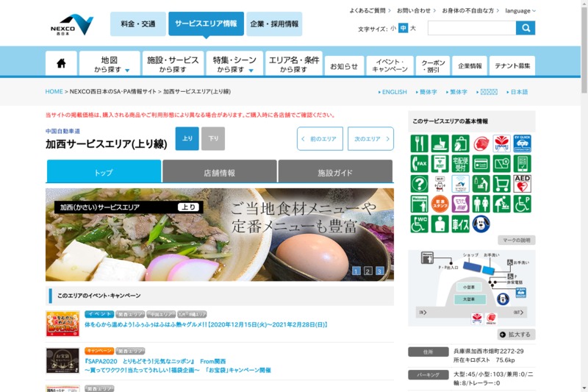This screenshot has width=588, height=392.
Task: Click the shopping cart icon
Action: pos(501,184)
